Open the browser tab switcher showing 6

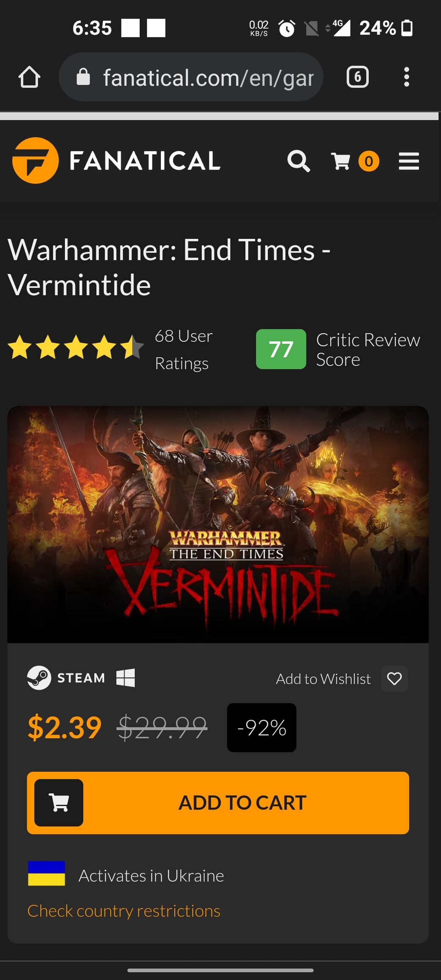358,77
